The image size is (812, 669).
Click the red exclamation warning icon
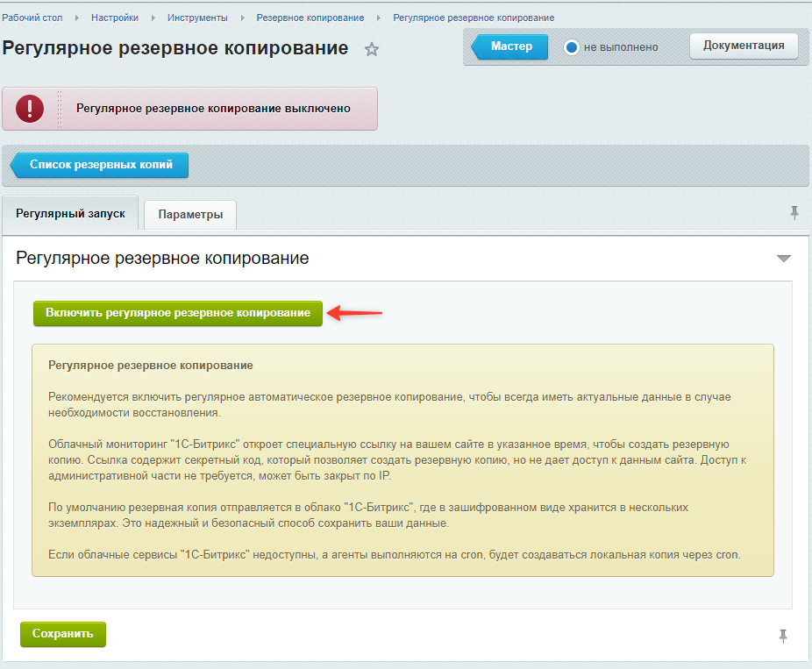(30, 109)
